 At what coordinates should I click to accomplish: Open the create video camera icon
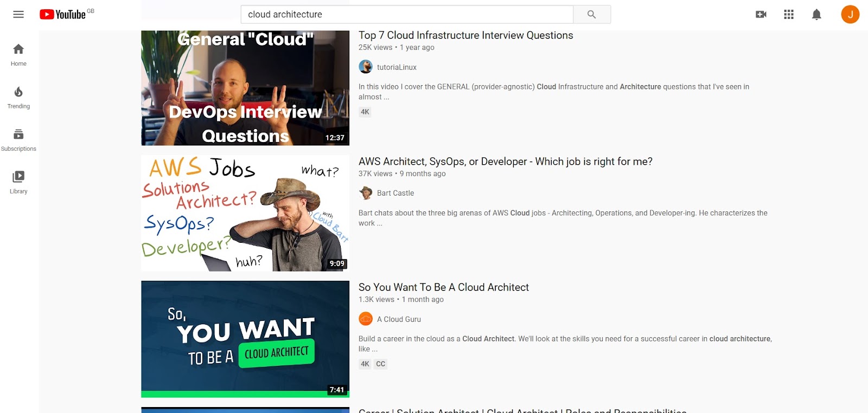(761, 15)
